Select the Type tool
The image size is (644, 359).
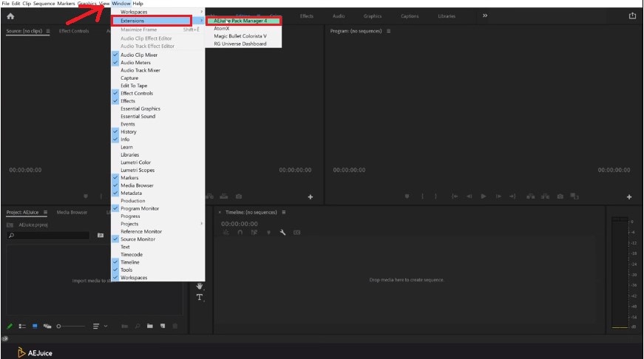click(x=200, y=297)
